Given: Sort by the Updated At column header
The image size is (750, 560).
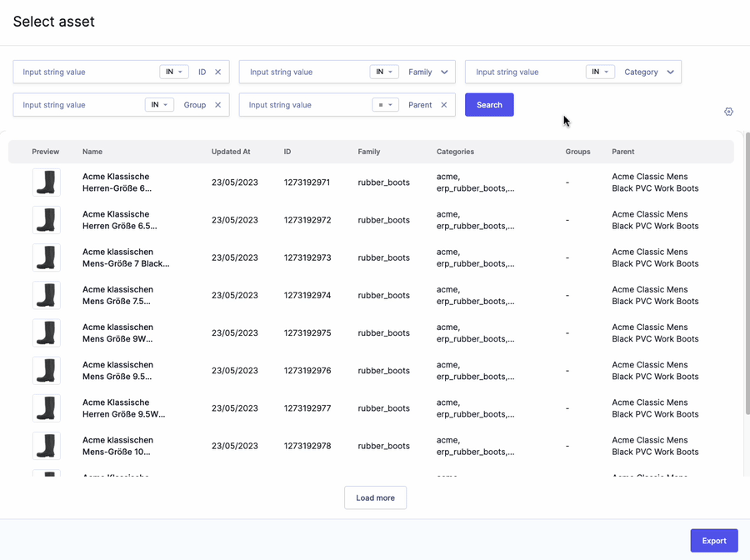Looking at the screenshot, I should (231, 152).
